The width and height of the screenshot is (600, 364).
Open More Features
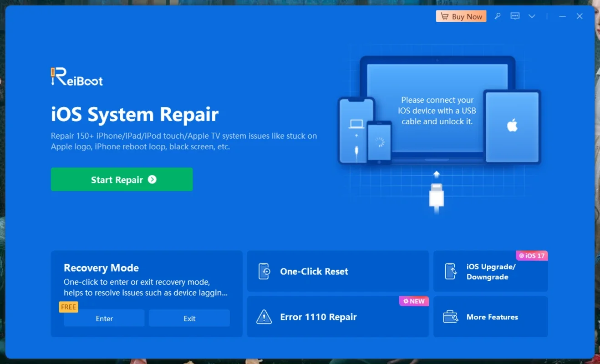pyautogui.click(x=491, y=317)
